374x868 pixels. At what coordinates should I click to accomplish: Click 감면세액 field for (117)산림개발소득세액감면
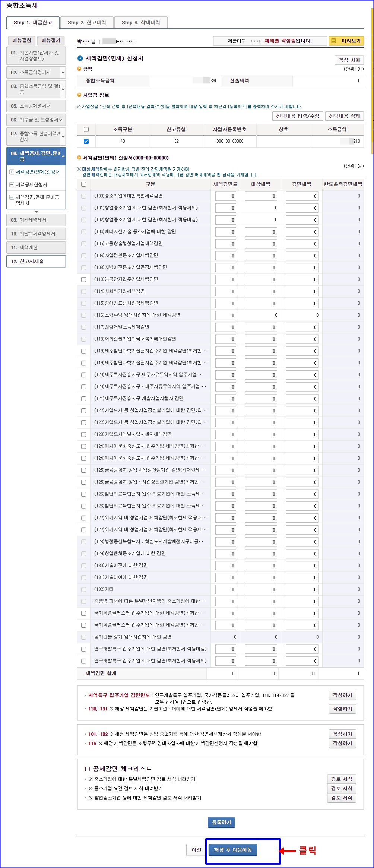(x=302, y=327)
